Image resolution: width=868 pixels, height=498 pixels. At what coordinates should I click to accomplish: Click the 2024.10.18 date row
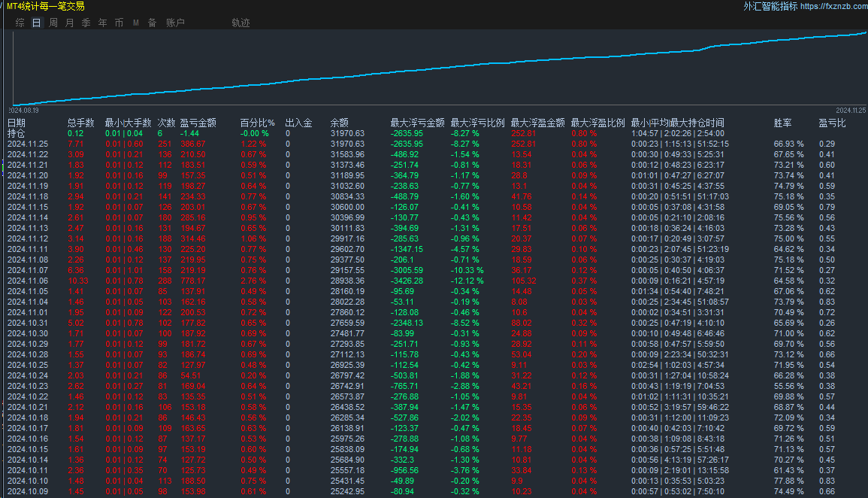click(28, 418)
